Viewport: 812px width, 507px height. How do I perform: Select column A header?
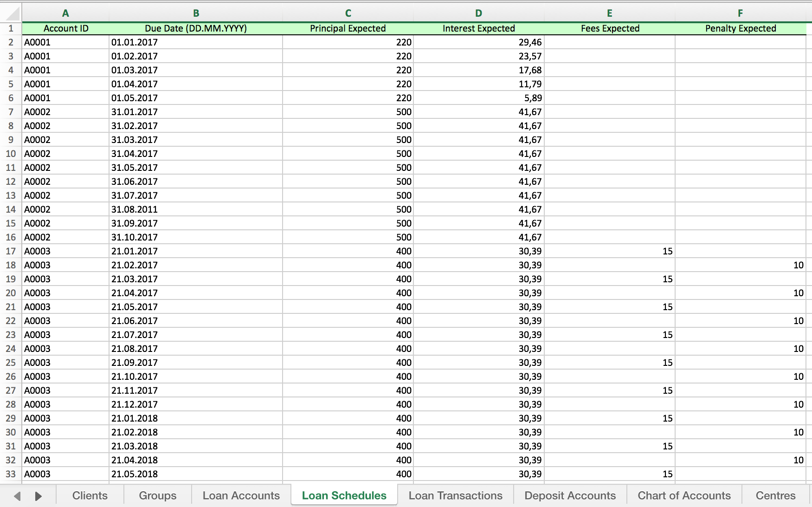click(65, 13)
